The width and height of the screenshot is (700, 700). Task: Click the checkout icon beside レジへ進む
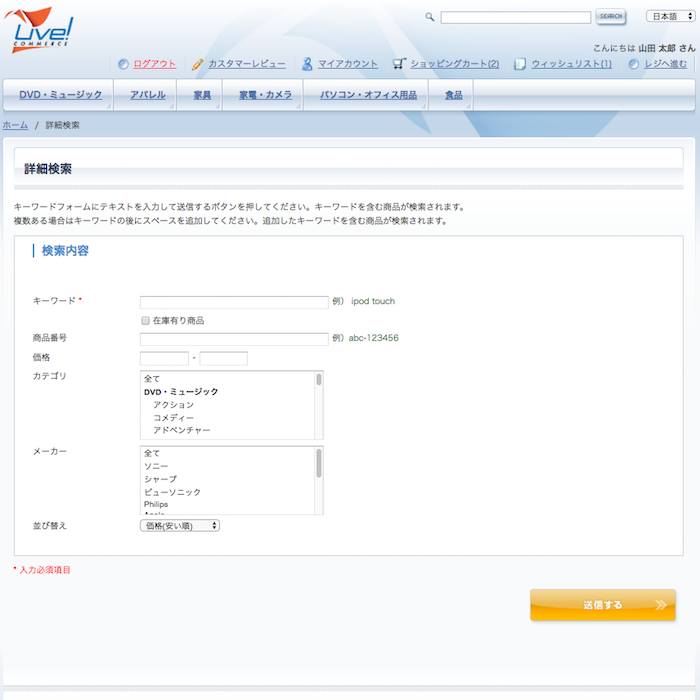[634, 64]
